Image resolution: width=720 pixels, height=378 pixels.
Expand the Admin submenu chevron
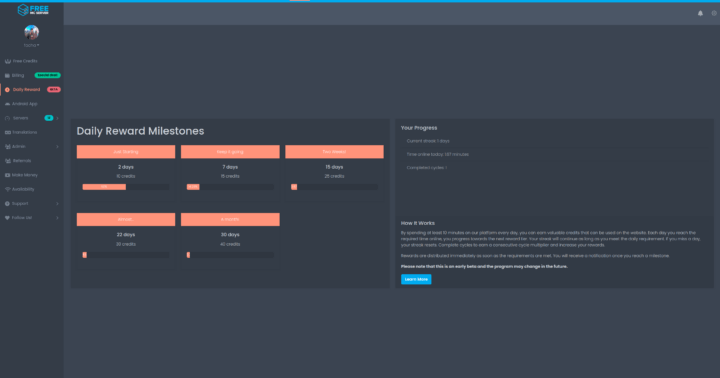pos(57,147)
